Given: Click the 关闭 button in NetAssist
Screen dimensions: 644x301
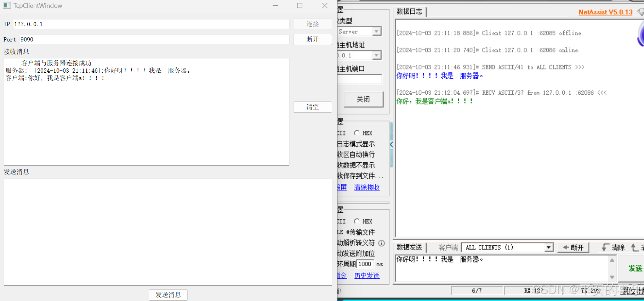Looking at the screenshot, I should [x=363, y=99].
